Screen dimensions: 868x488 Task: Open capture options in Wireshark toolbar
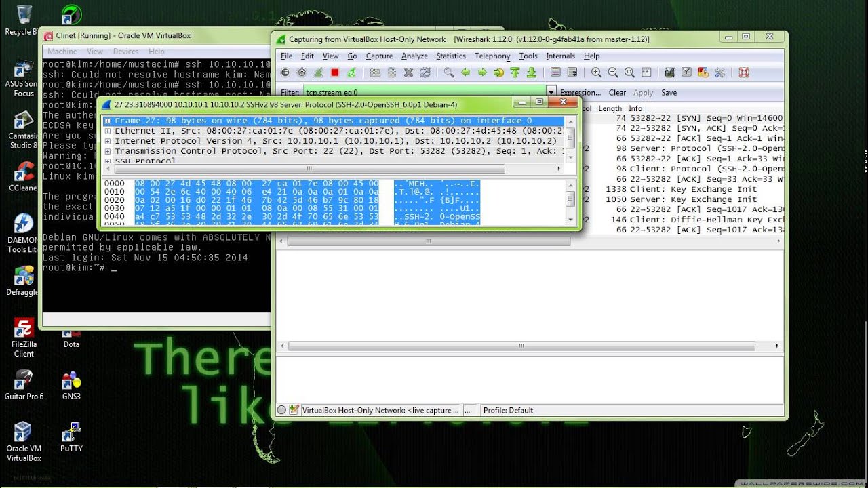click(302, 73)
